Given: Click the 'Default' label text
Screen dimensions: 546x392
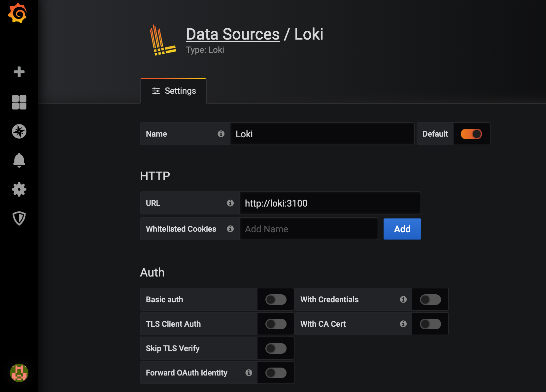Looking at the screenshot, I should [435, 134].
